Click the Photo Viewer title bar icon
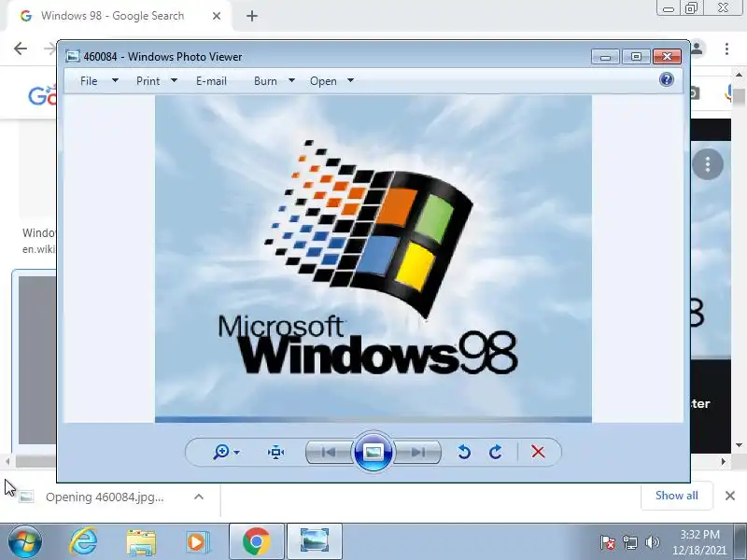The height and width of the screenshot is (560, 747). coord(73,56)
